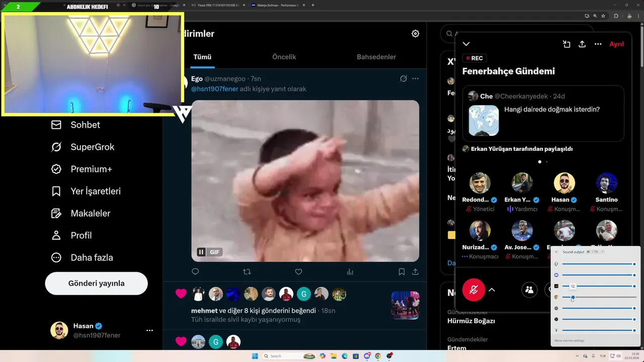
Task: Expand microphone options caret
Action: 492,290
